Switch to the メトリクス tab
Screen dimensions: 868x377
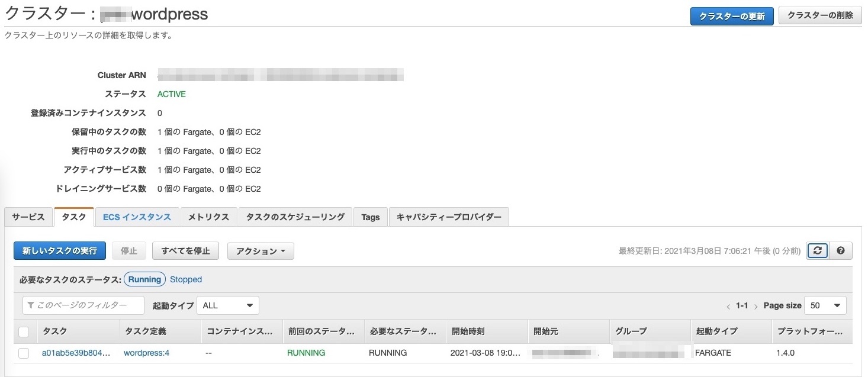(208, 217)
